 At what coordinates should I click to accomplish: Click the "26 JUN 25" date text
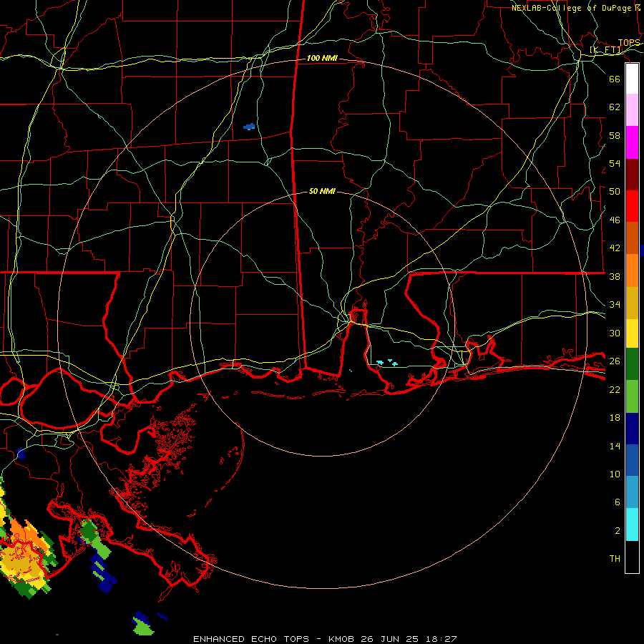pyautogui.click(x=389, y=639)
